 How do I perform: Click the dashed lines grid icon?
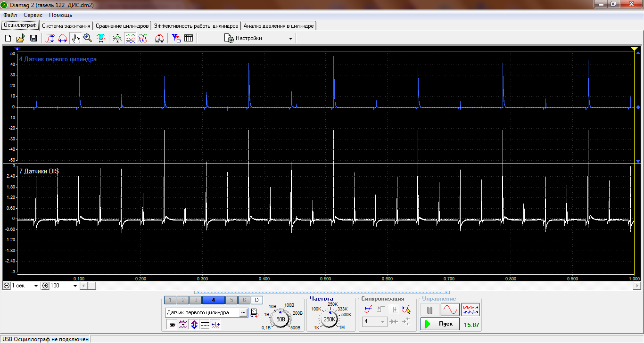click(x=205, y=325)
